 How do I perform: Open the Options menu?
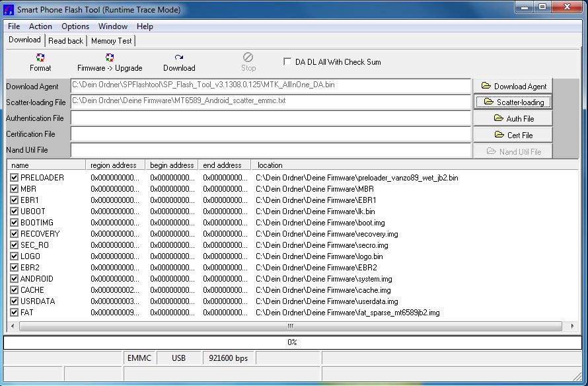pyautogui.click(x=75, y=26)
